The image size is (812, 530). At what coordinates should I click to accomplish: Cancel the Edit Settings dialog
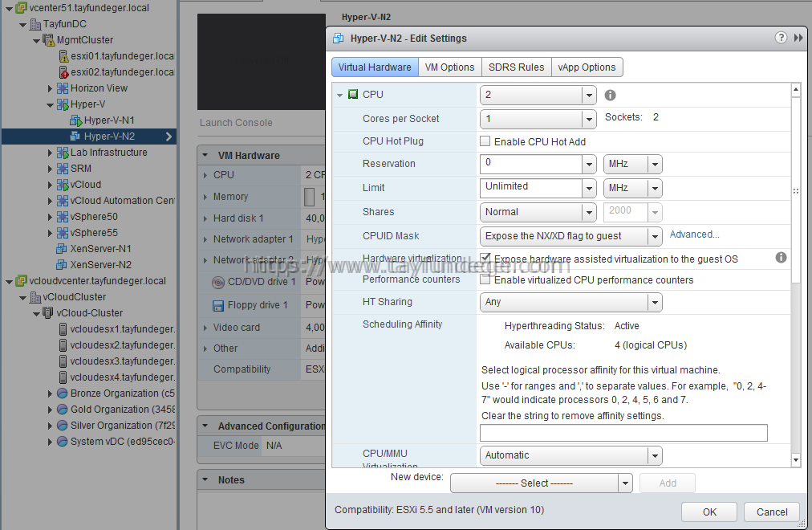772,512
